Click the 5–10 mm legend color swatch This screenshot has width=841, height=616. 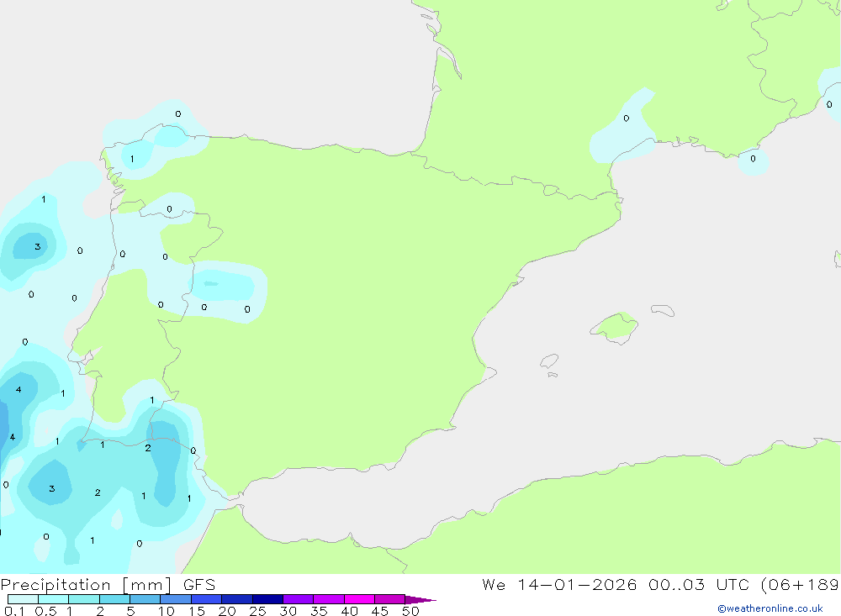point(145,599)
